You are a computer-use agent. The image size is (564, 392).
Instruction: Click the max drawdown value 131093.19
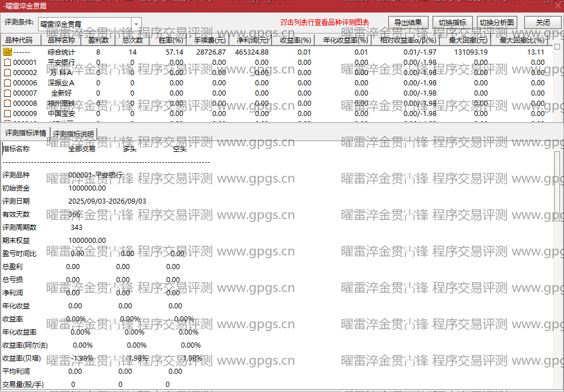point(471,52)
